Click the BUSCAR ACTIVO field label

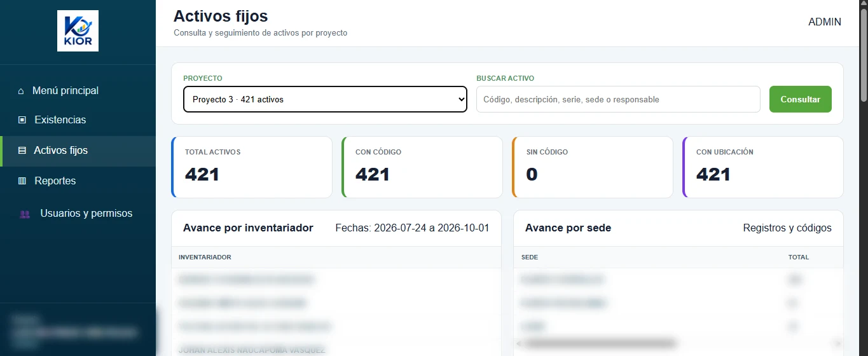click(505, 78)
